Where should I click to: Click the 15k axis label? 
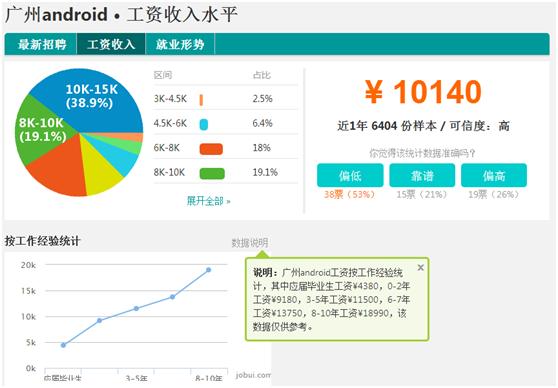point(28,291)
